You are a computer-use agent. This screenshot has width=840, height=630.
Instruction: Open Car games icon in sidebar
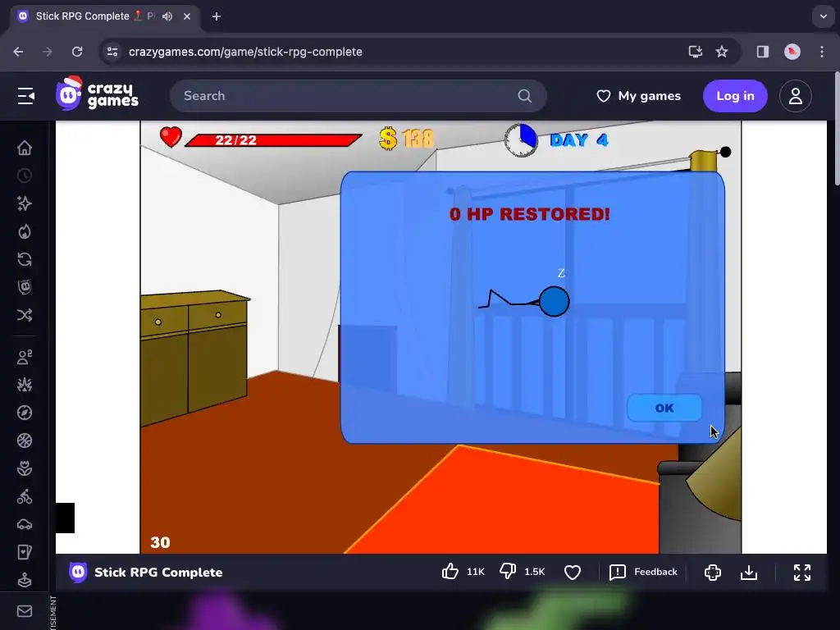(25, 524)
